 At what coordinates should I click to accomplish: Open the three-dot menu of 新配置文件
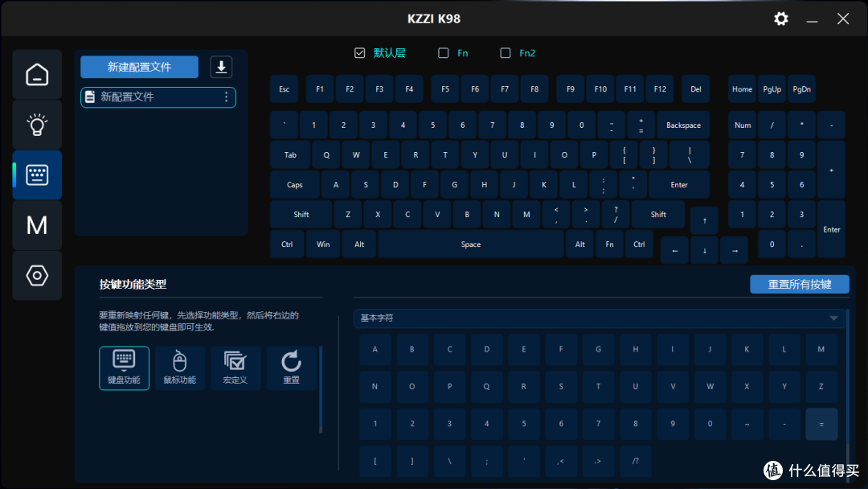(226, 97)
